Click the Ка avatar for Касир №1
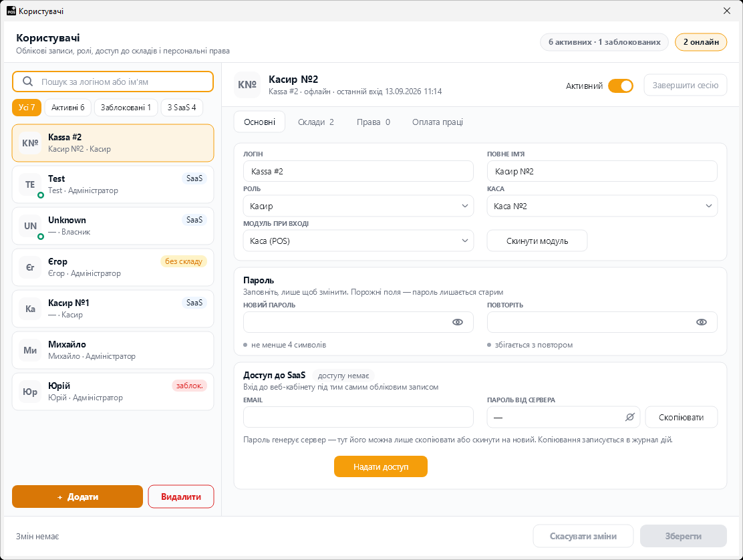743x560 pixels. point(30,309)
